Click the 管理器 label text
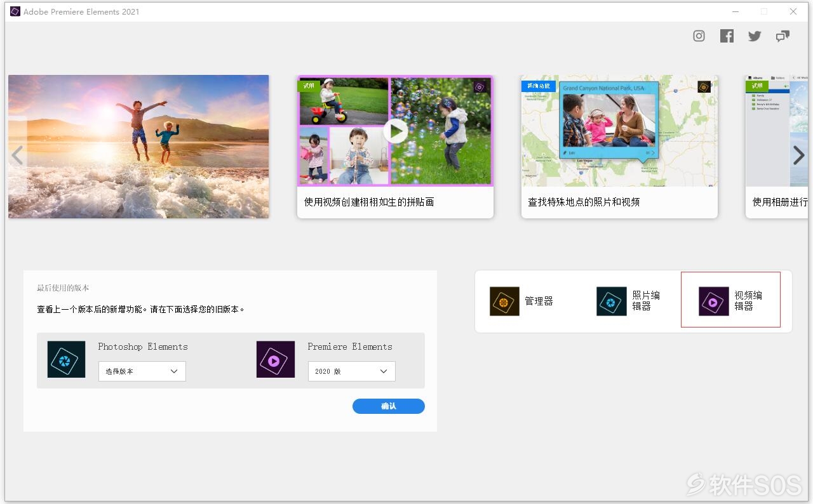Image resolution: width=813 pixels, height=504 pixels. coord(539,301)
